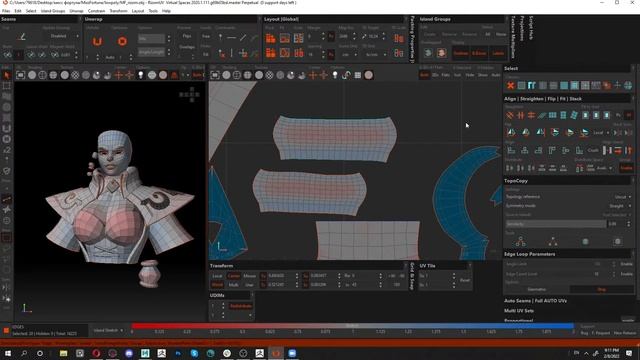
Task: Toggle Local mode in Transform panel
Action: [x=217, y=276]
